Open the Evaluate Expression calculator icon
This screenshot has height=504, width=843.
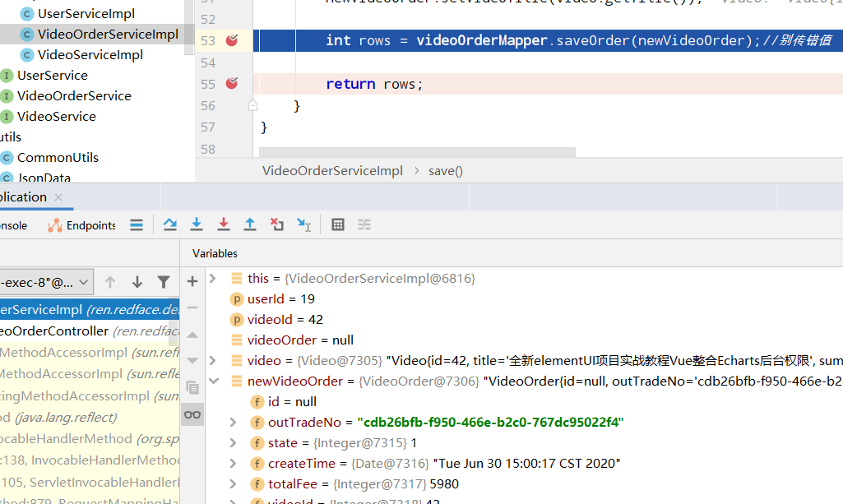coord(337,224)
